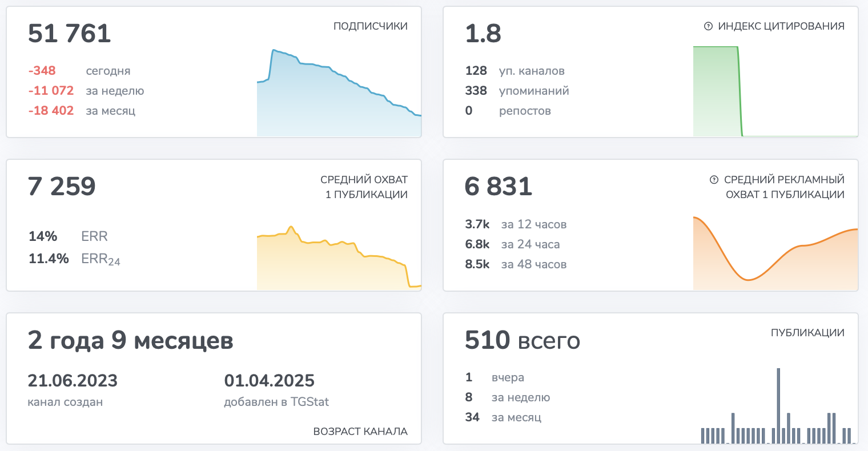Click the 21.06.2023 канал создан date
Image resolution: width=868 pixels, height=451 pixels.
pyautogui.click(x=73, y=389)
